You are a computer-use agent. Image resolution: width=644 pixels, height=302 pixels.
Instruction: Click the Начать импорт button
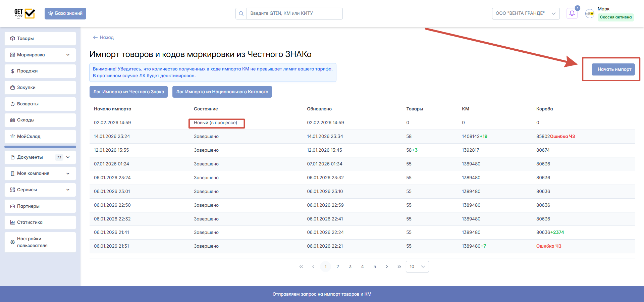[613, 69]
